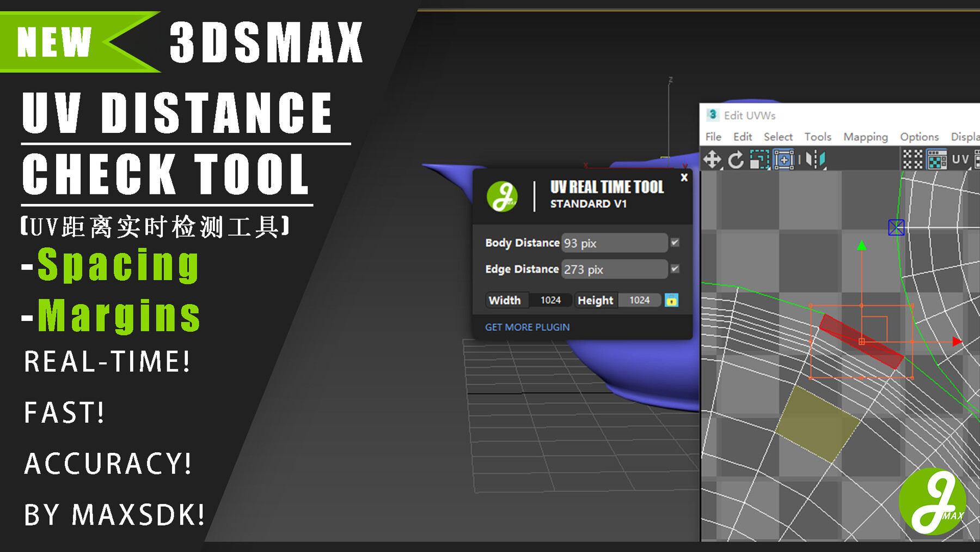The image size is (980, 552).
Task: Click the Mirror tool icon
Action: tap(816, 159)
